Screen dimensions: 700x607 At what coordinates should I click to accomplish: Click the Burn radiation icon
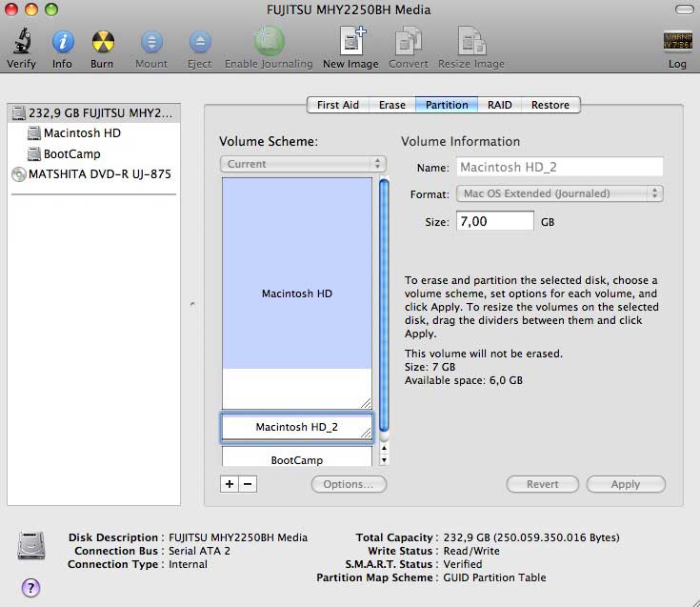[103, 42]
